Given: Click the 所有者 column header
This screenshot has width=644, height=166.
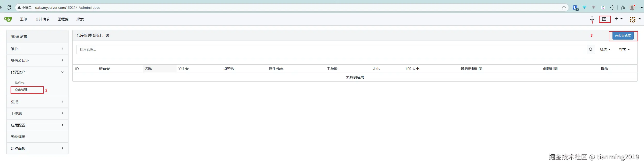Looking at the screenshot, I should (104, 69).
